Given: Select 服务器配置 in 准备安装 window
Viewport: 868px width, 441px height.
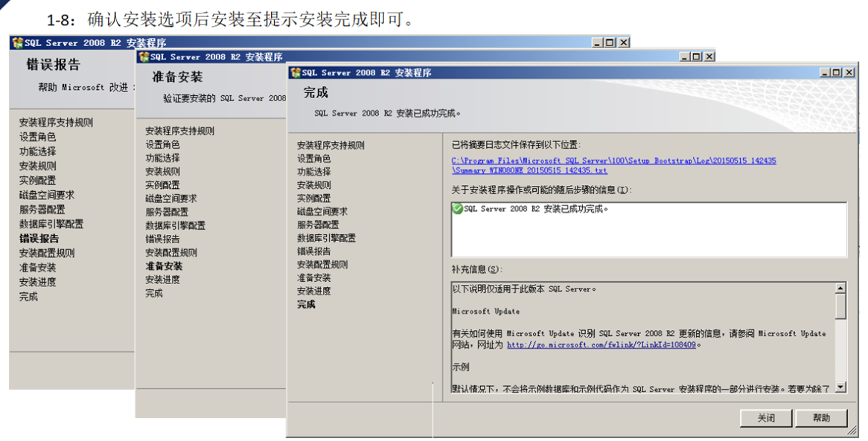Looking at the screenshot, I should [167, 212].
